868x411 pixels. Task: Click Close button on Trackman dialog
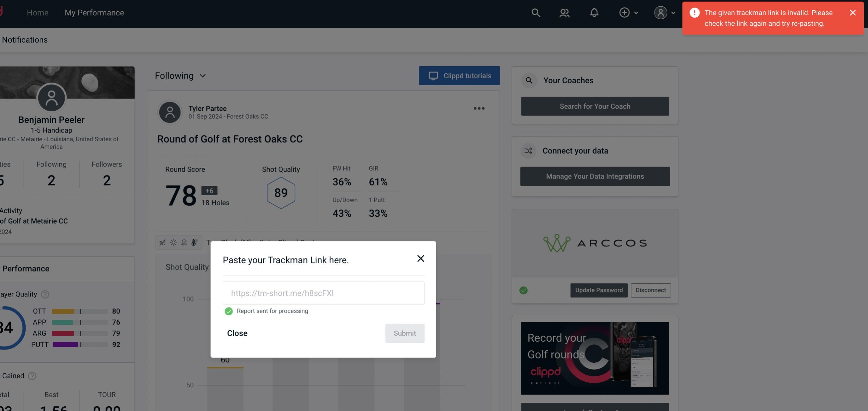[238, 333]
